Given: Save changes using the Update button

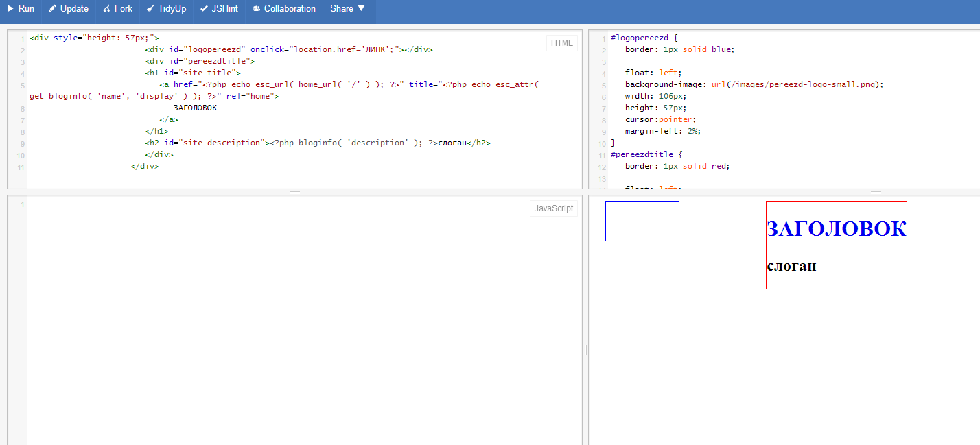Looking at the screenshot, I should 69,9.
